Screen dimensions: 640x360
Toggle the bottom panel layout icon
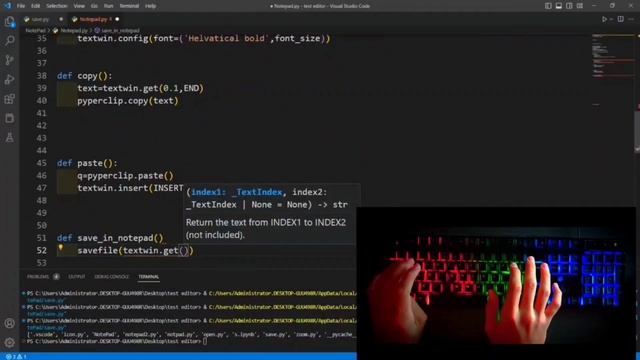tap(559, 6)
